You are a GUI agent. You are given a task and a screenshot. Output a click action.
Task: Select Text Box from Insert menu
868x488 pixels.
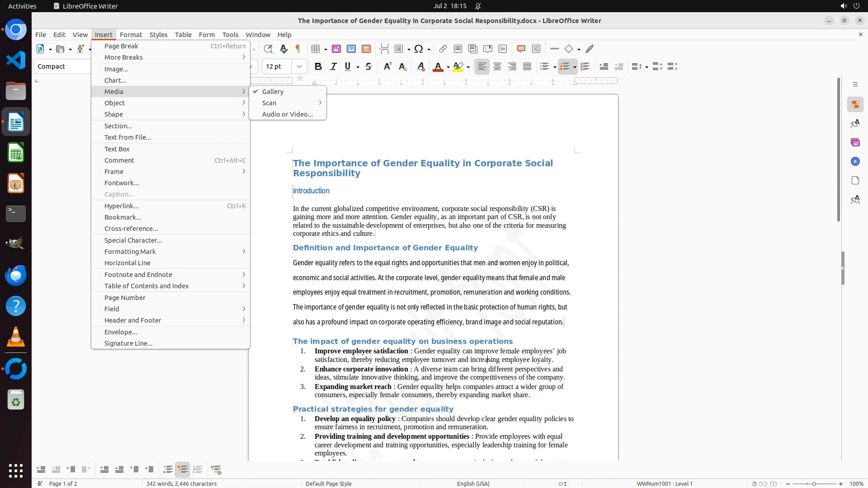point(117,149)
